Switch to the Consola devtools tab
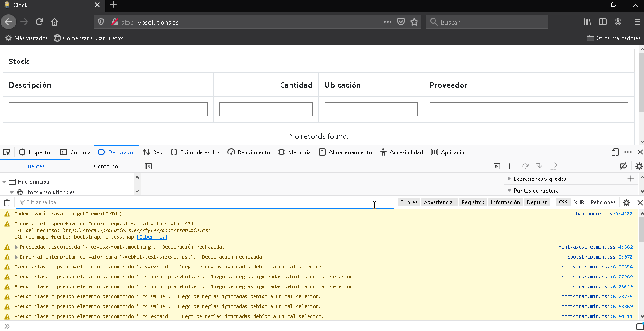 pyautogui.click(x=75, y=152)
